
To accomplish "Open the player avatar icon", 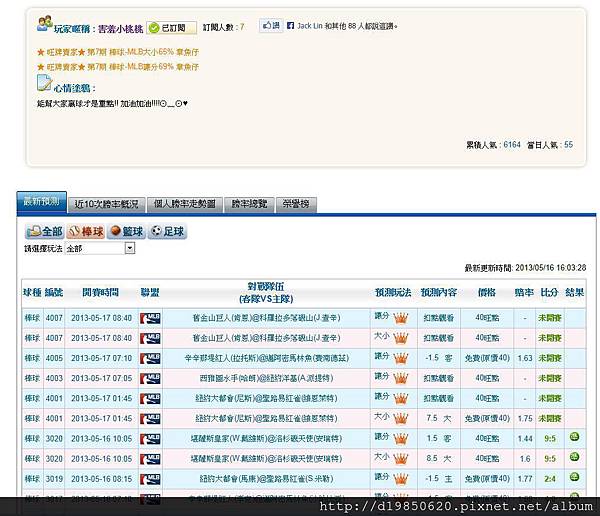I will click(x=45, y=24).
